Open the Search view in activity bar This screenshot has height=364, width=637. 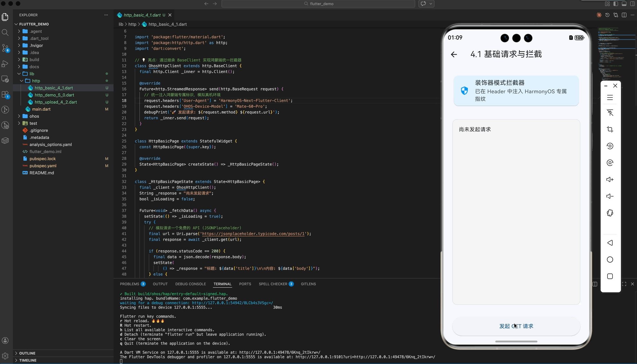pos(5,32)
